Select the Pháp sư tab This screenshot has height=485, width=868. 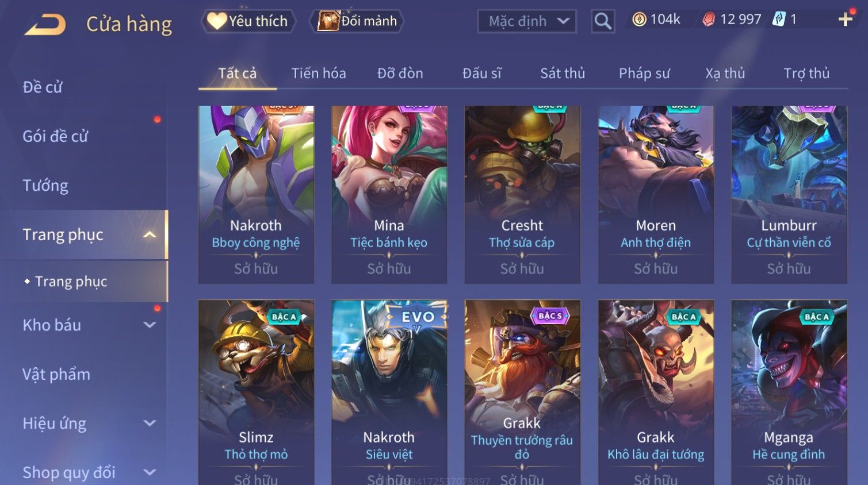coord(644,73)
